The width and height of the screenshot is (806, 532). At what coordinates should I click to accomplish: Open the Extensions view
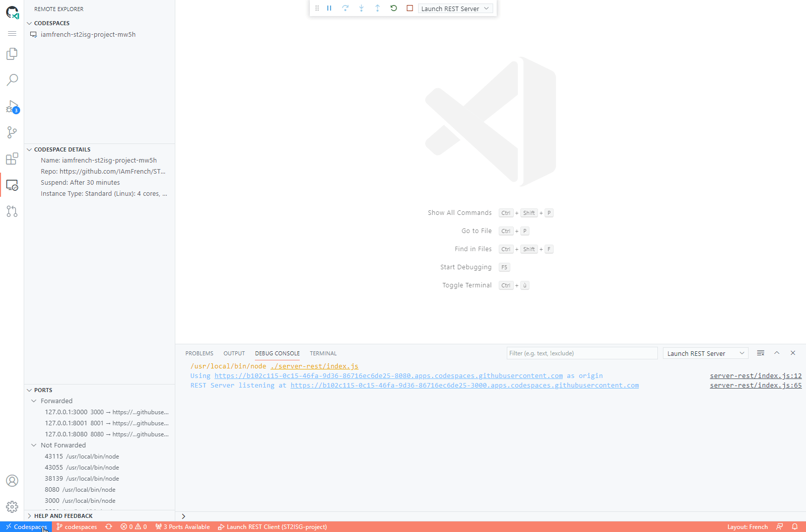[12, 159]
